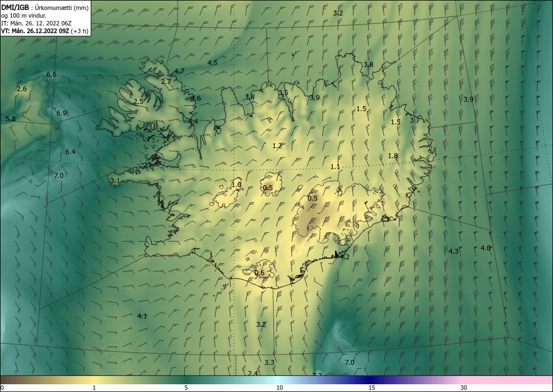Screen dimensions: 553x392
Task: Select the '1.8' map value
Action: tap(393, 156)
